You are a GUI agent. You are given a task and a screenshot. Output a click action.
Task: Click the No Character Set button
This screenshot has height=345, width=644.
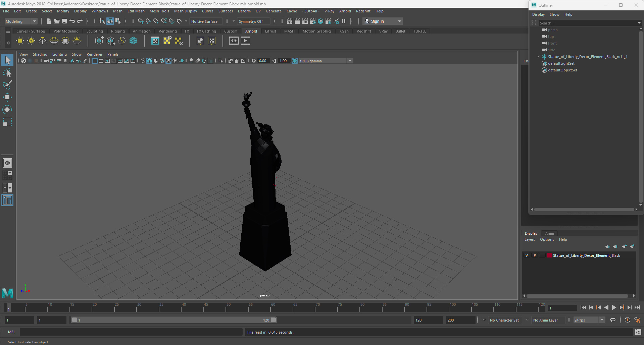tap(504, 320)
